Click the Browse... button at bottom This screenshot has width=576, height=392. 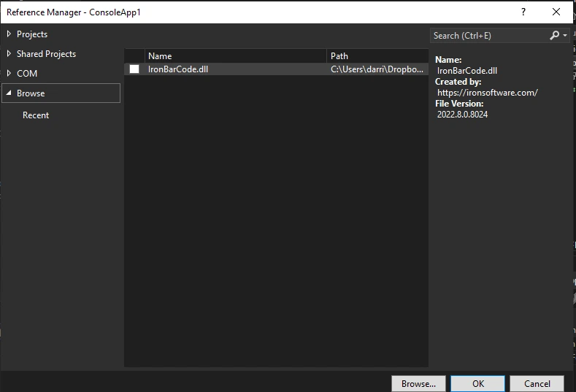418,383
